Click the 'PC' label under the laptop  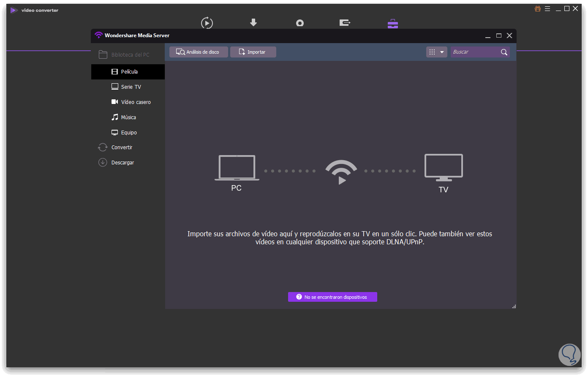tap(237, 188)
